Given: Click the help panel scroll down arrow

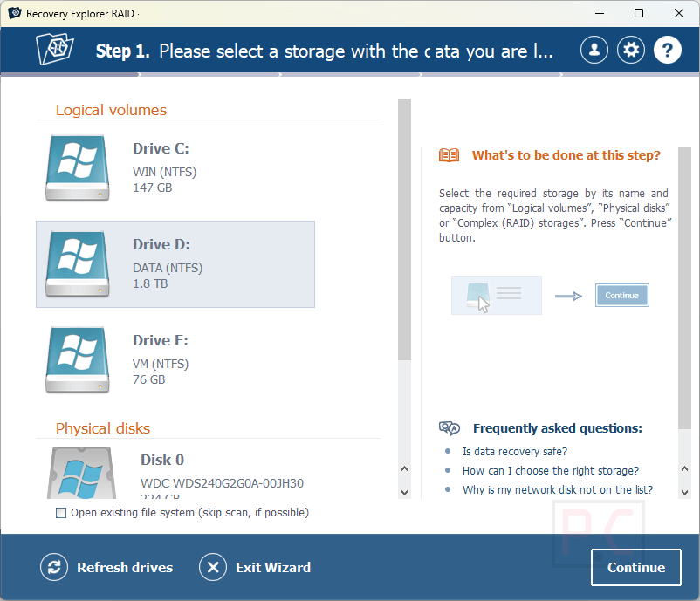Looking at the screenshot, I should (684, 493).
